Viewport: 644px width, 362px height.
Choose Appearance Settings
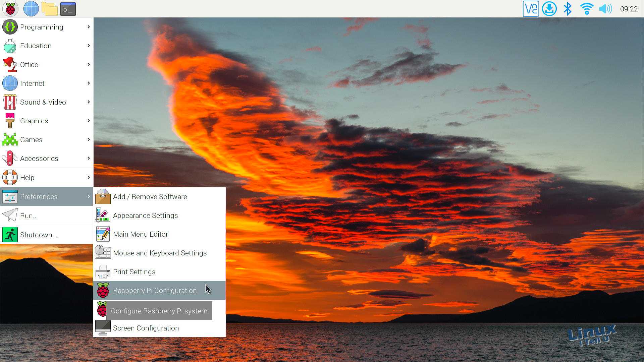pos(145,216)
